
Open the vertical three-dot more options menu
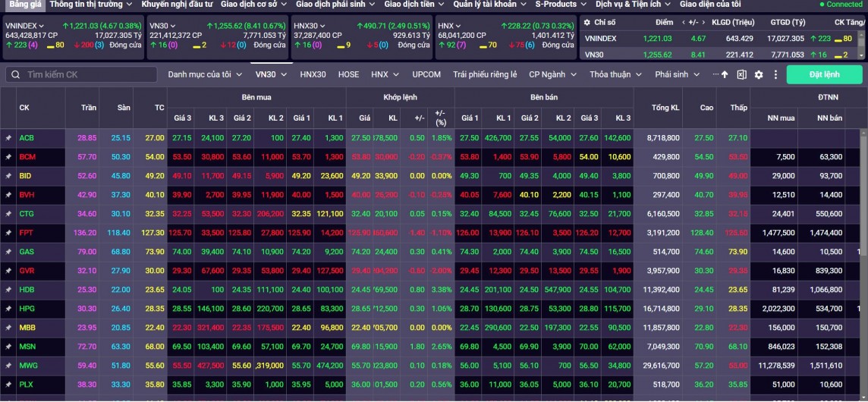tap(775, 75)
